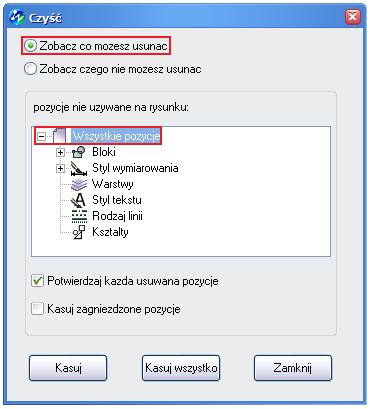370x409 pixels.
Task: Click the application logo in title bar
Action: (x=17, y=17)
